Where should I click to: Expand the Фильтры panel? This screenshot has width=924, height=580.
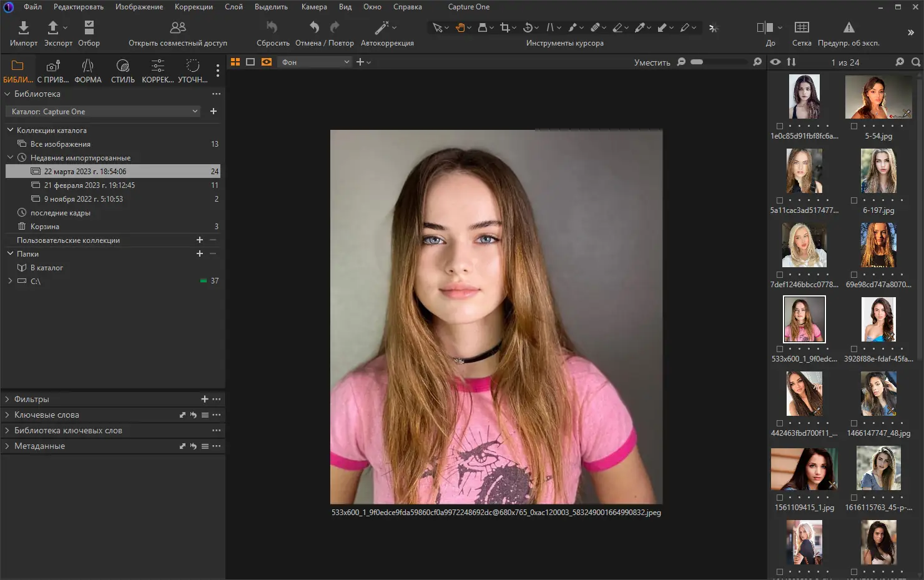pyautogui.click(x=31, y=399)
